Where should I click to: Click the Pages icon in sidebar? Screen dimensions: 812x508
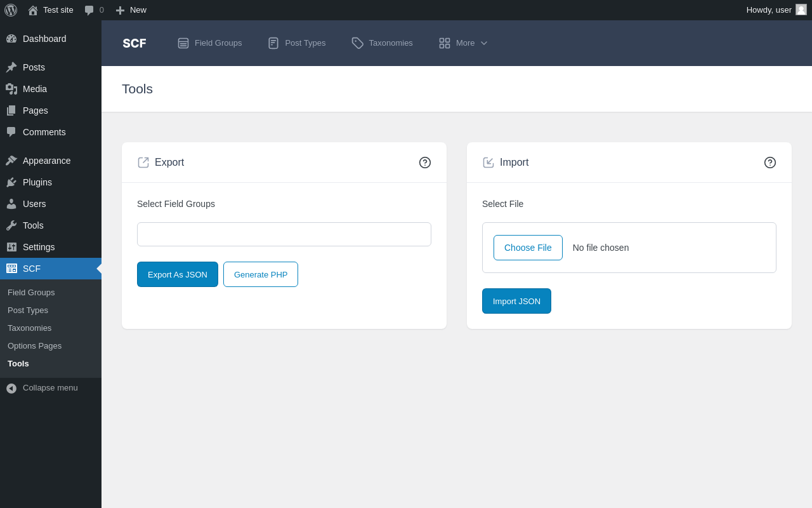point(11,110)
